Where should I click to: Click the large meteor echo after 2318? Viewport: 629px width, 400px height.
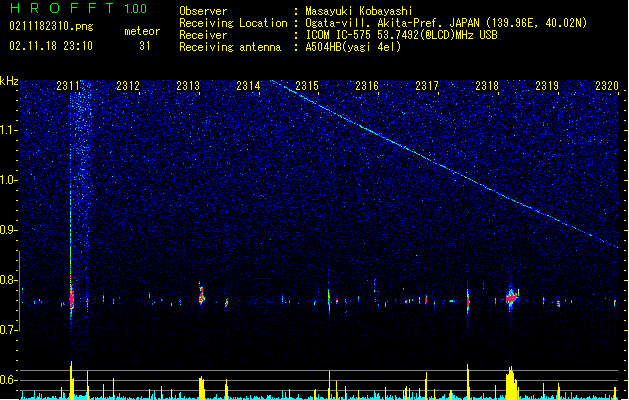pos(511,298)
